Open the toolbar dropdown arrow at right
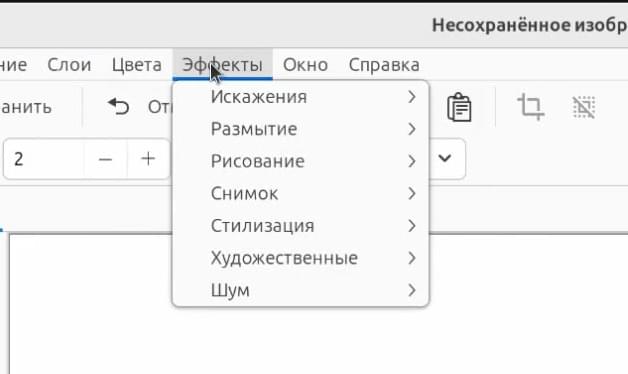The width and height of the screenshot is (628, 374). pos(445,158)
